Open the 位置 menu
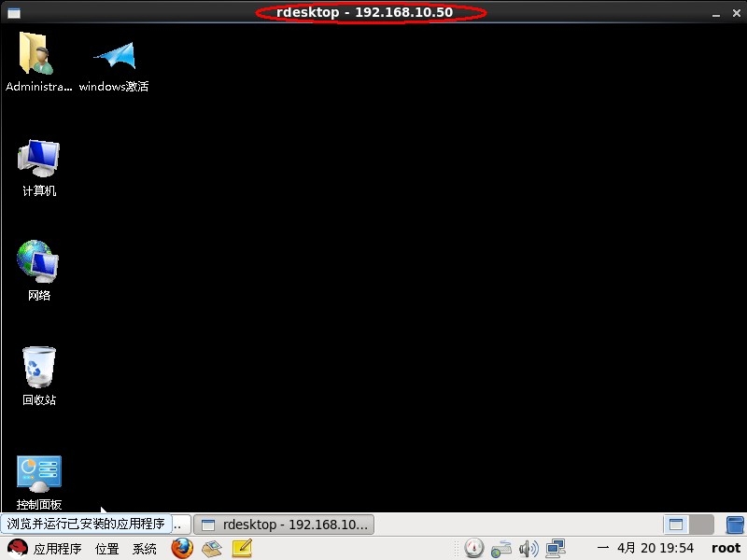Viewport: 747px width, 560px height. pos(106,549)
